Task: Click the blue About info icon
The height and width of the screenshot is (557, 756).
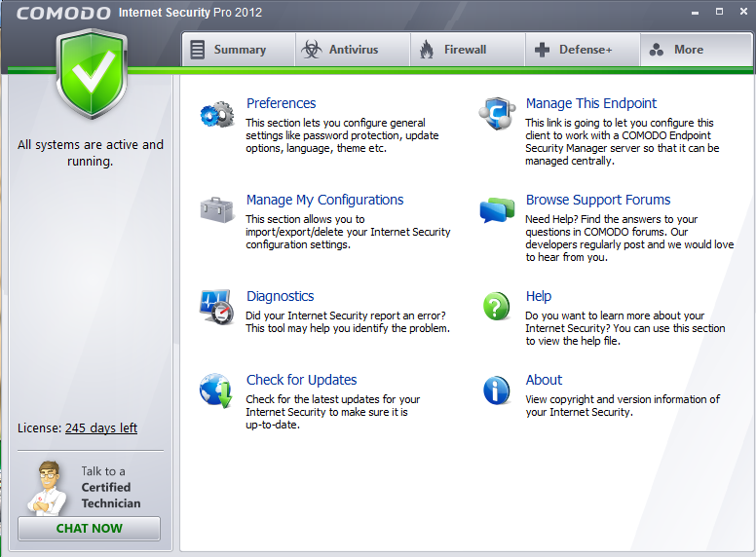Action: (x=497, y=390)
